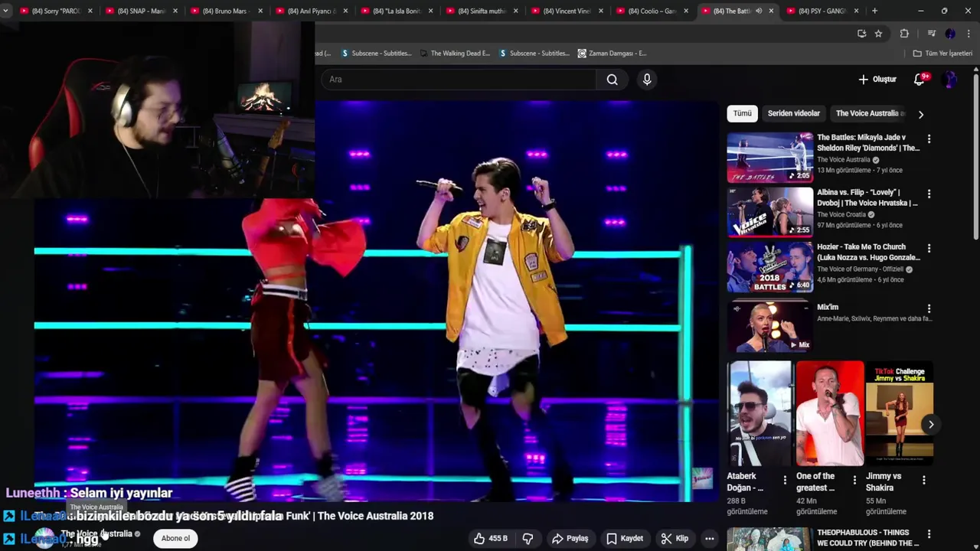980x551 pixels.
Task: Switch to 'SNAP' tab
Action: pyautogui.click(x=142, y=11)
